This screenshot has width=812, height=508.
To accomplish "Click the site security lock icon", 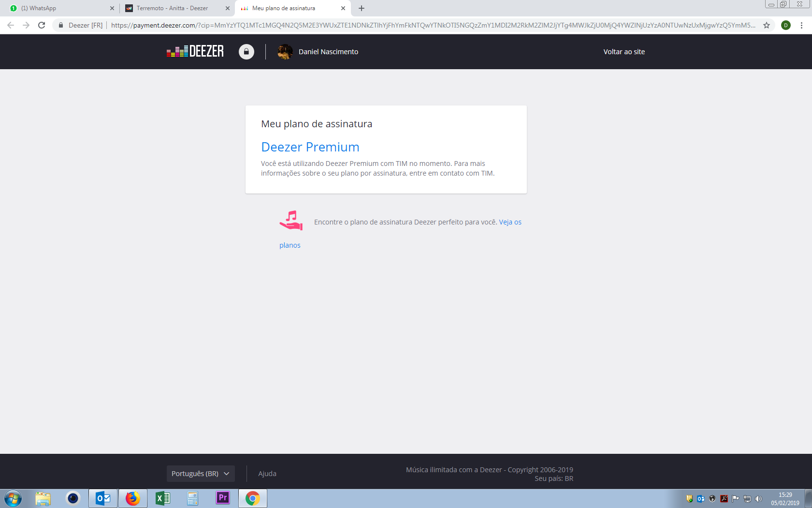I will [61, 25].
